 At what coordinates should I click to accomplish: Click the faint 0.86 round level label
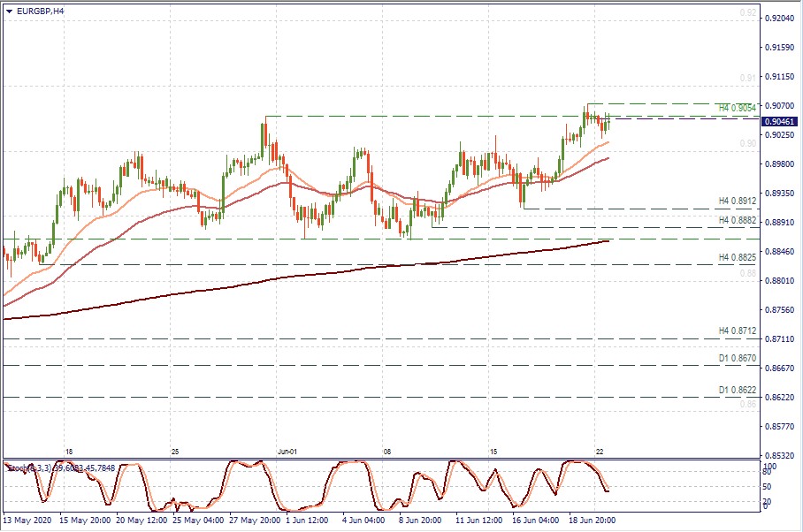748,404
